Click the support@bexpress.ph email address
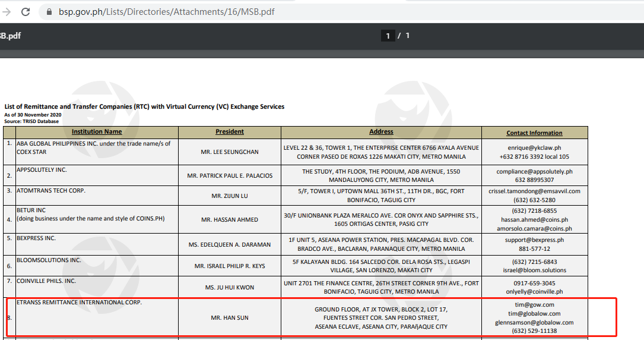The width and height of the screenshot is (644, 340). [x=534, y=240]
